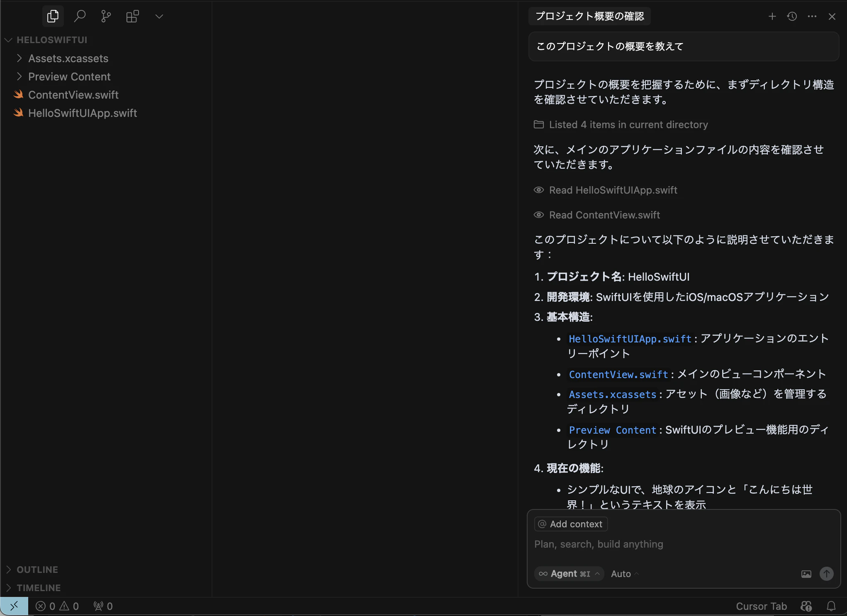Image resolution: width=847 pixels, height=616 pixels.
Task: Open the Auto model dropdown
Action: click(x=625, y=574)
